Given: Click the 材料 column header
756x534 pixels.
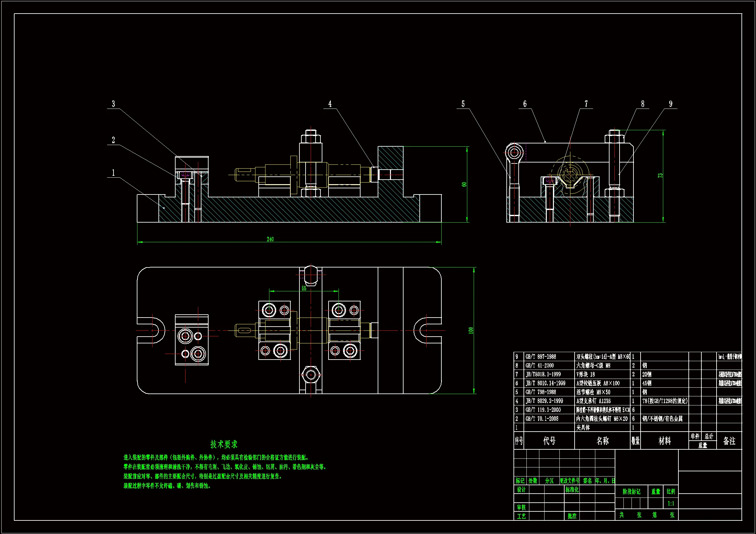Looking at the screenshot, I should click(x=664, y=441).
